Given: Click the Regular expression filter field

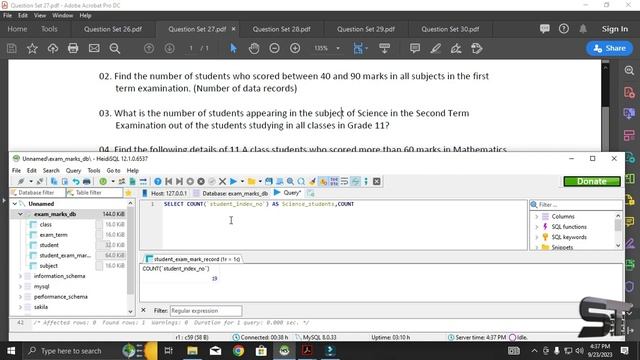Looking at the screenshot, I should coord(206,311).
